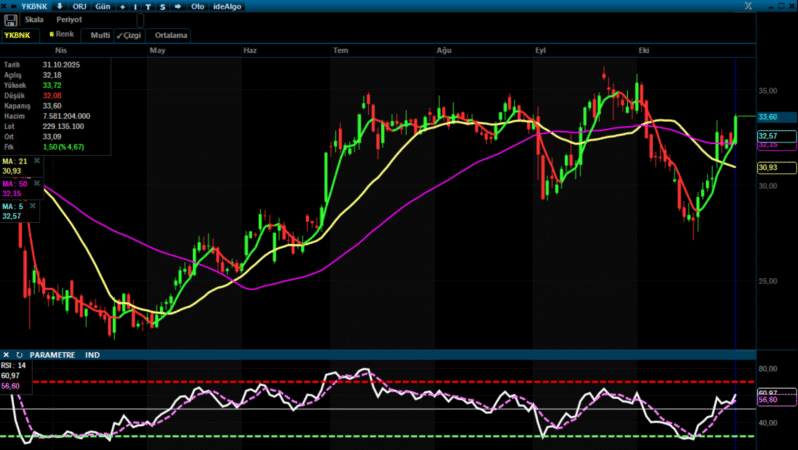Remove the MA 50 indicator
798x450 pixels.
tap(37, 184)
